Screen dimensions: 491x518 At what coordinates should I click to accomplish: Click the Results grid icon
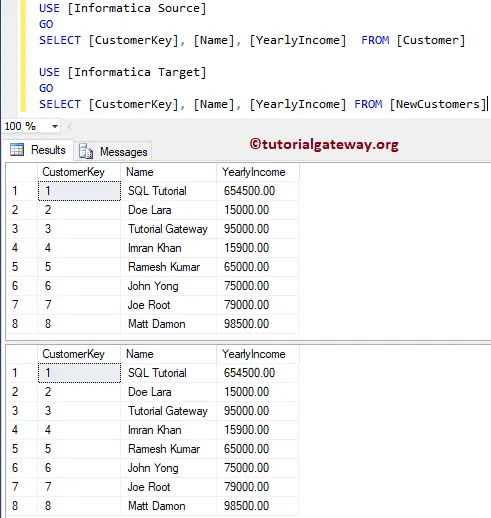pos(17,150)
